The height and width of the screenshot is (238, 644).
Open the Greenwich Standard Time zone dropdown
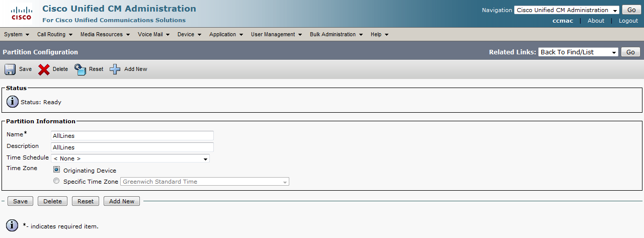coord(204,182)
